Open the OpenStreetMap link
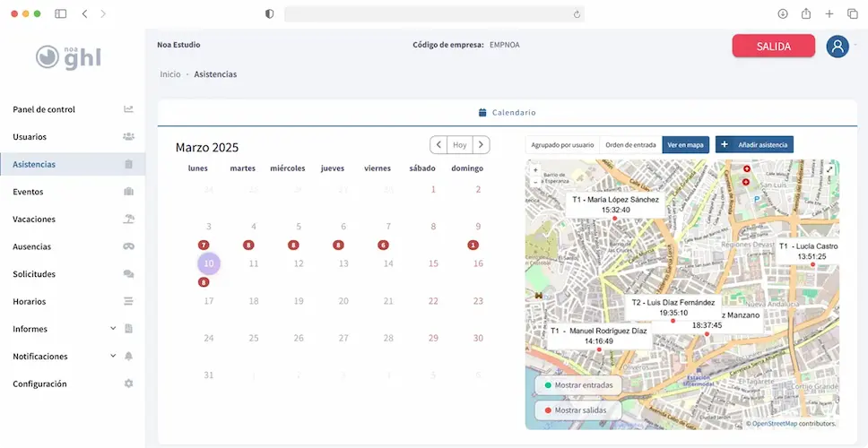The height and width of the screenshot is (448, 868). coord(775,424)
